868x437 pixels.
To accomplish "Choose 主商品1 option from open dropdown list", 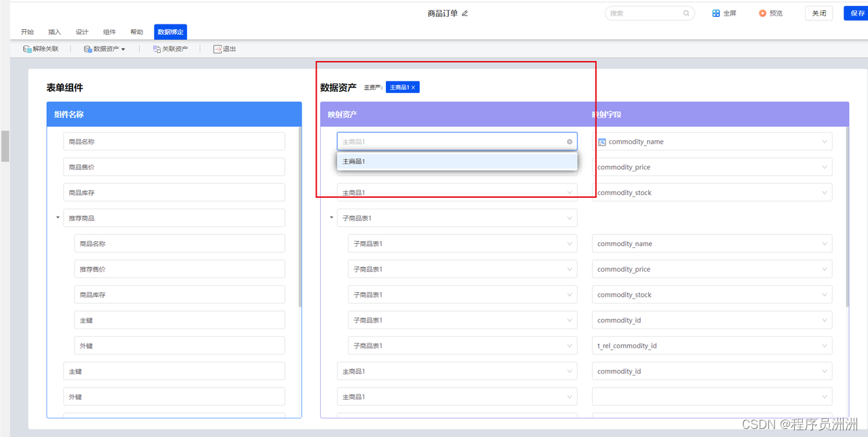I will 457,161.
